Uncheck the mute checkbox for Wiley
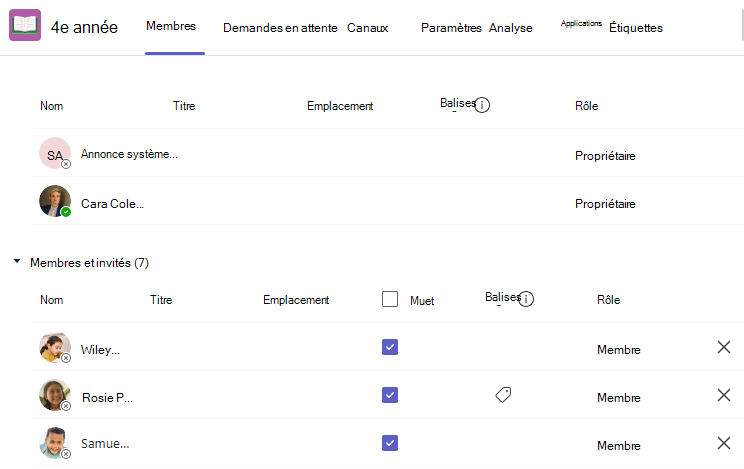Viewport: 744px width, 469px height. (390, 347)
